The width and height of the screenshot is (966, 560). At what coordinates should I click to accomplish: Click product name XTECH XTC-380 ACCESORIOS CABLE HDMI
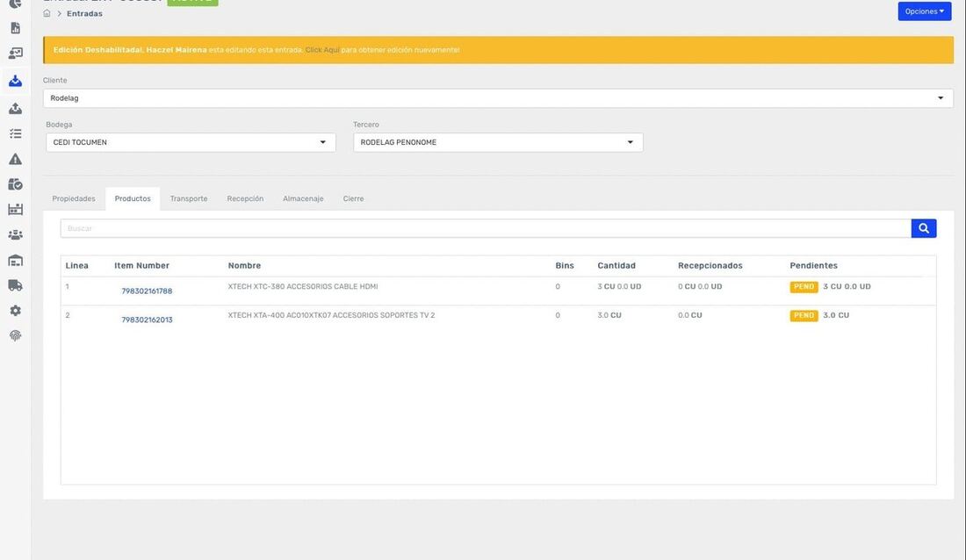303,286
